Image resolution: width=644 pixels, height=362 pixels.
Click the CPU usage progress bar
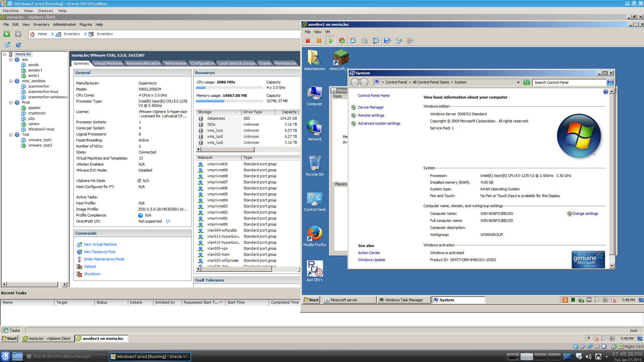point(229,87)
